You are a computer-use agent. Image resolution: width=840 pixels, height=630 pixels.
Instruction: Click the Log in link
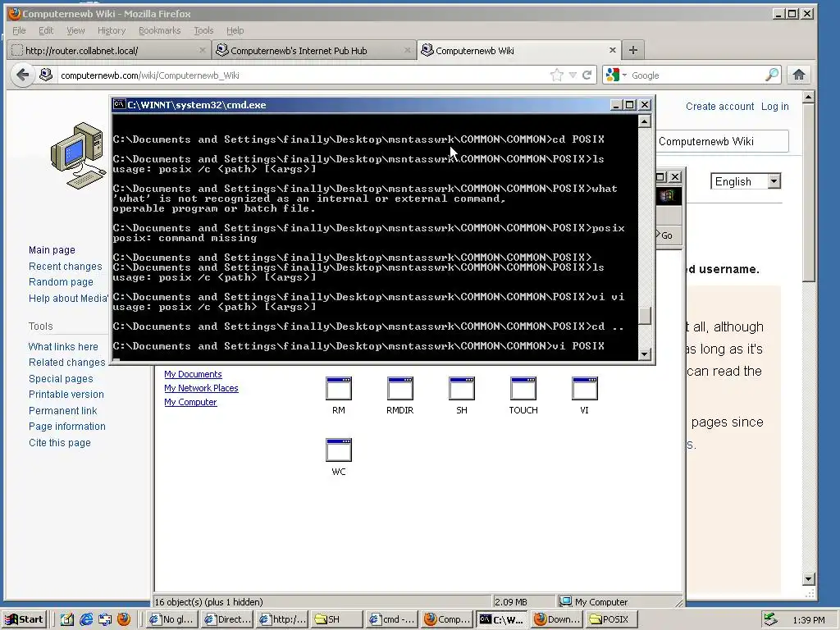point(774,106)
